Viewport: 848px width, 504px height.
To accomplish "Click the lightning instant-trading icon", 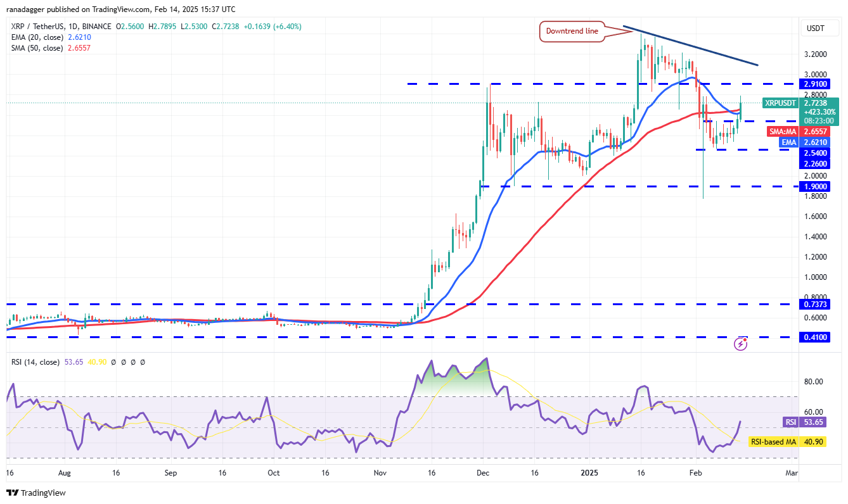I will [x=740, y=343].
